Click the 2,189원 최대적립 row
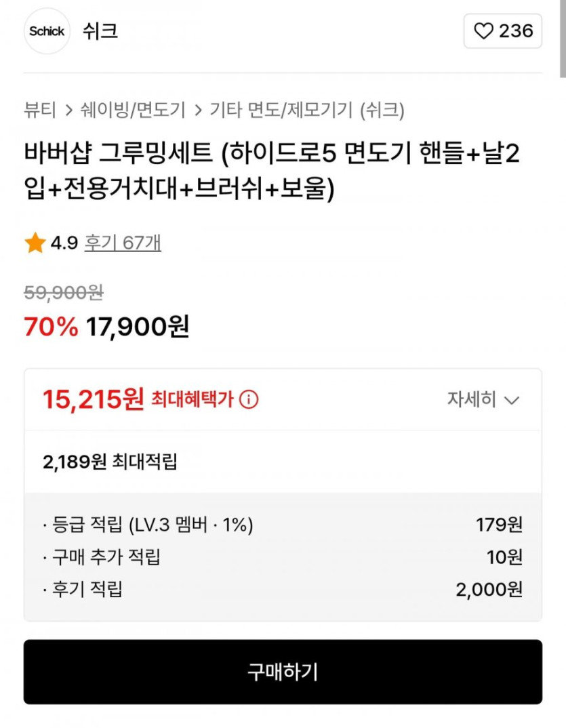The image size is (566, 728). point(110,462)
